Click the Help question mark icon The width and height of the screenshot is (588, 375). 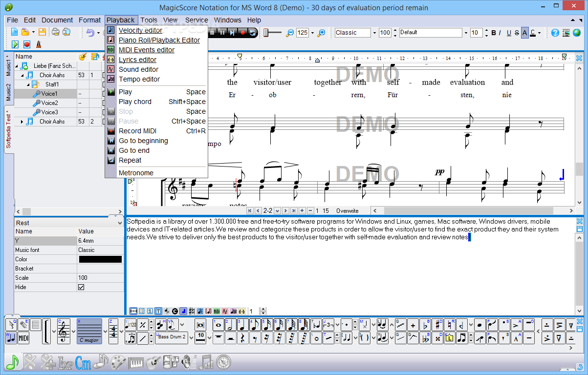click(x=555, y=33)
